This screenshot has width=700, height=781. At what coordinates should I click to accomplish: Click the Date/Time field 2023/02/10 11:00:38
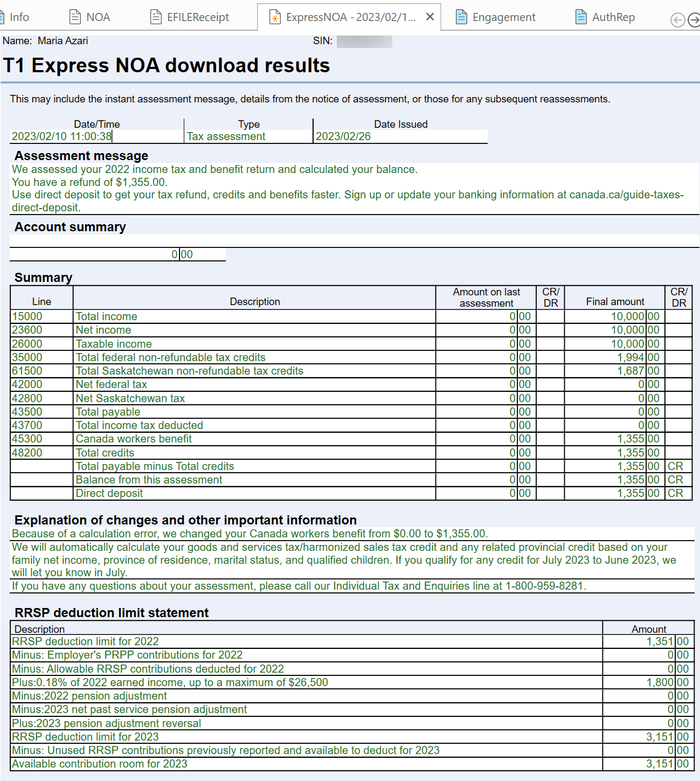(97, 136)
